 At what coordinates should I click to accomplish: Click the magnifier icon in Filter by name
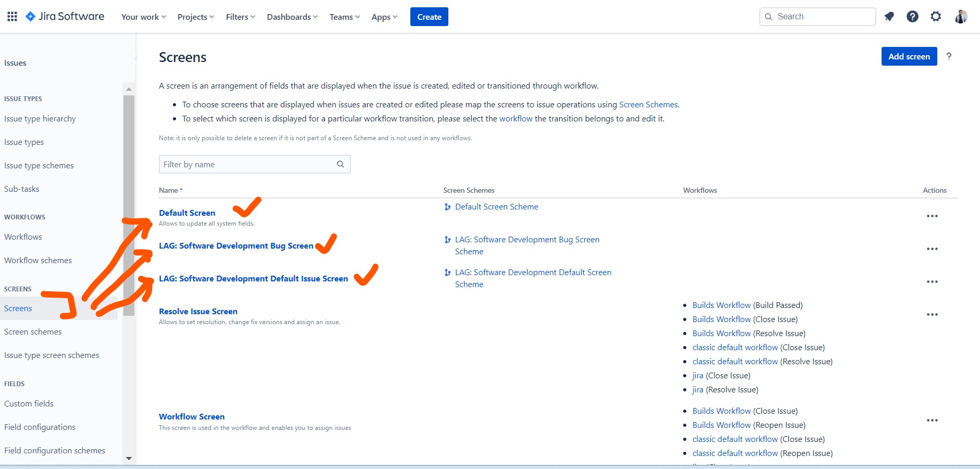pos(341,164)
